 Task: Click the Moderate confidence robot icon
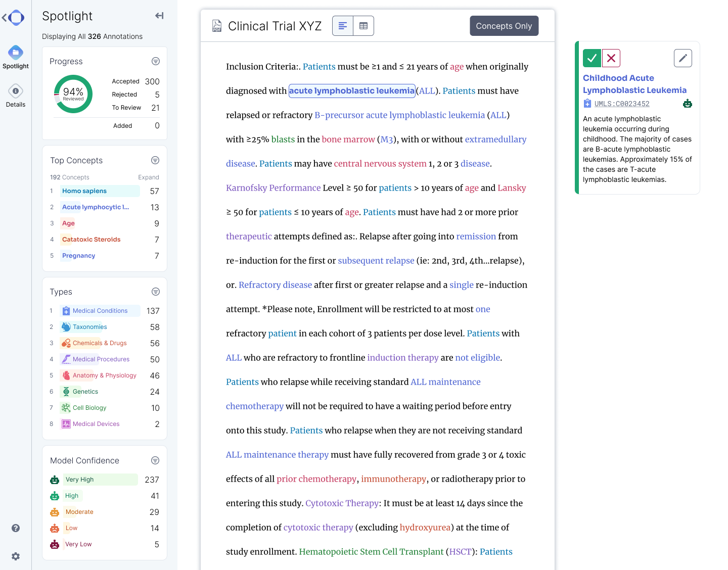click(x=55, y=512)
